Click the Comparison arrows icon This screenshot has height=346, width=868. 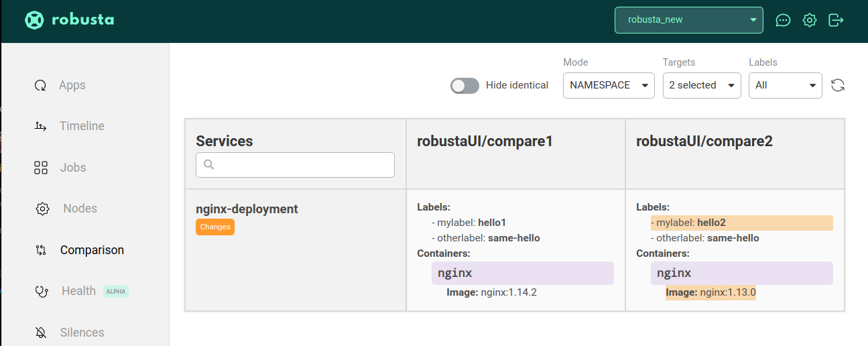click(41, 250)
